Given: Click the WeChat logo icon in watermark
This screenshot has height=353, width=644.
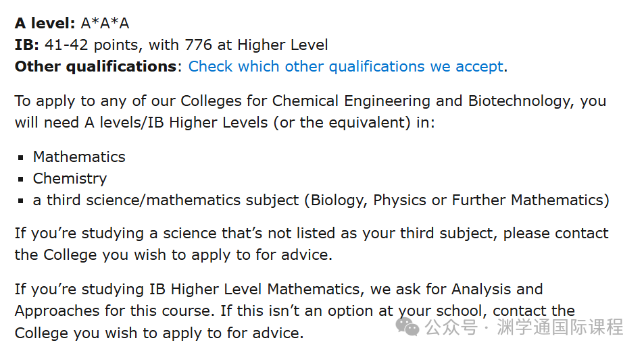Looking at the screenshot, I should click(x=407, y=327).
